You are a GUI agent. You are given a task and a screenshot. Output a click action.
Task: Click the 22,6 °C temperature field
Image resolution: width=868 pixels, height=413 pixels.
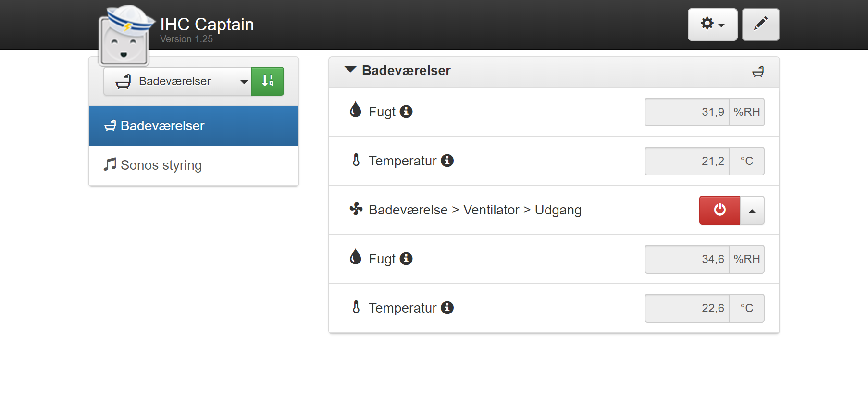pos(704,308)
